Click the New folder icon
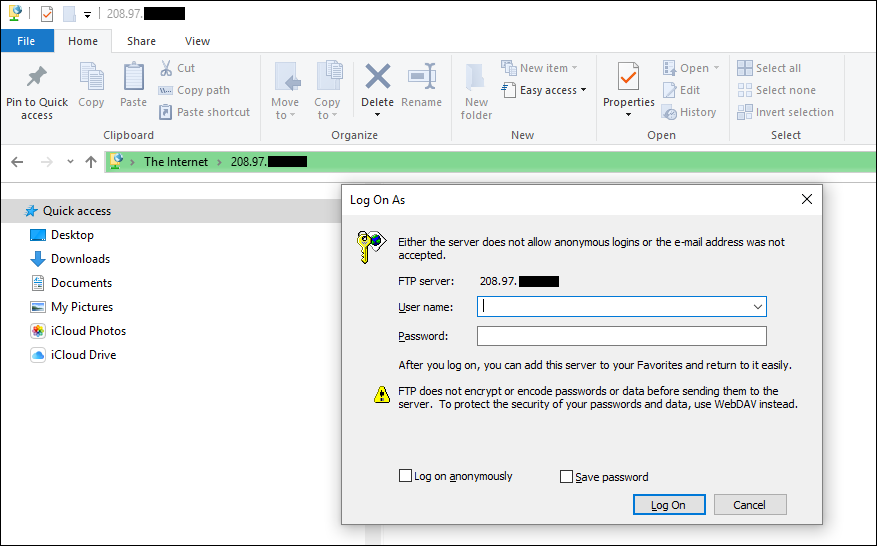Viewport: 877px width, 546px height. click(476, 77)
